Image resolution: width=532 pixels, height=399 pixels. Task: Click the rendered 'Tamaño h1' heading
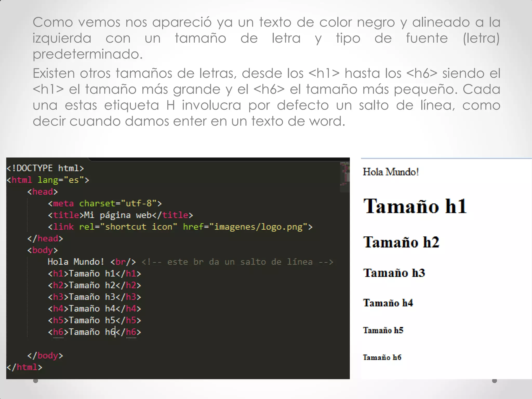(415, 207)
